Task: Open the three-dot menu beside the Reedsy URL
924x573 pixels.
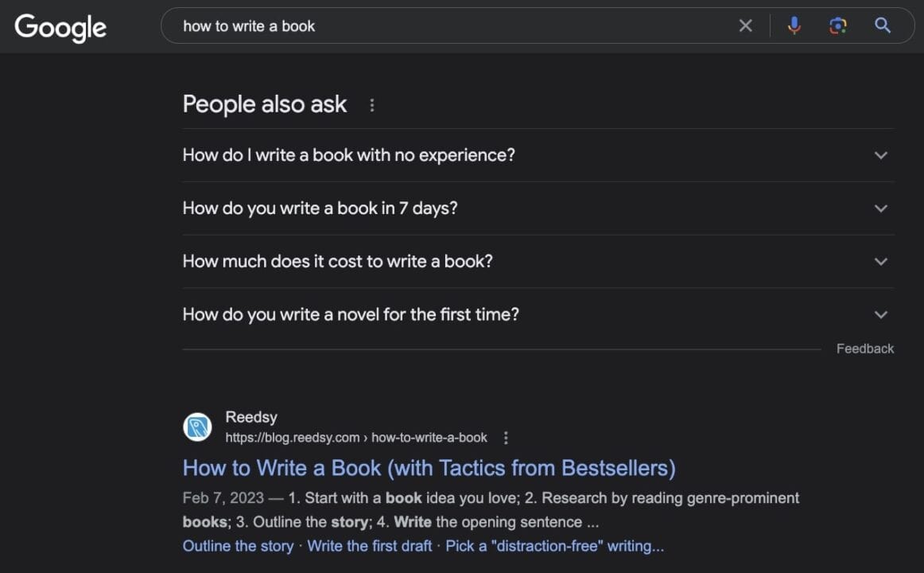Action: [x=506, y=437]
